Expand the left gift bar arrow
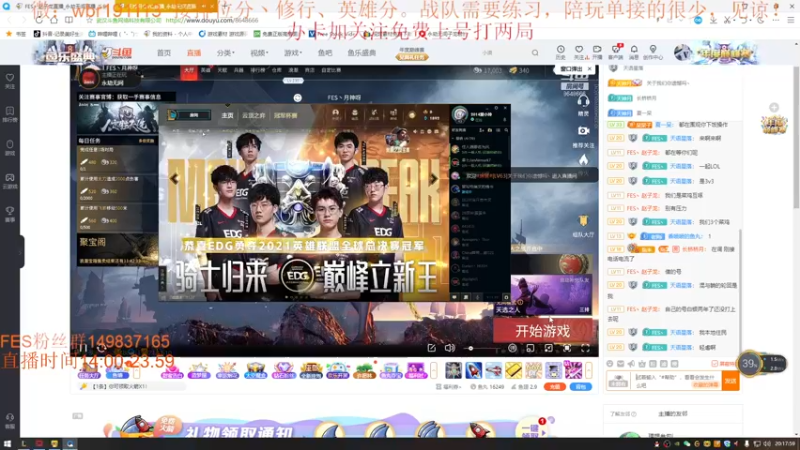 [136, 371]
